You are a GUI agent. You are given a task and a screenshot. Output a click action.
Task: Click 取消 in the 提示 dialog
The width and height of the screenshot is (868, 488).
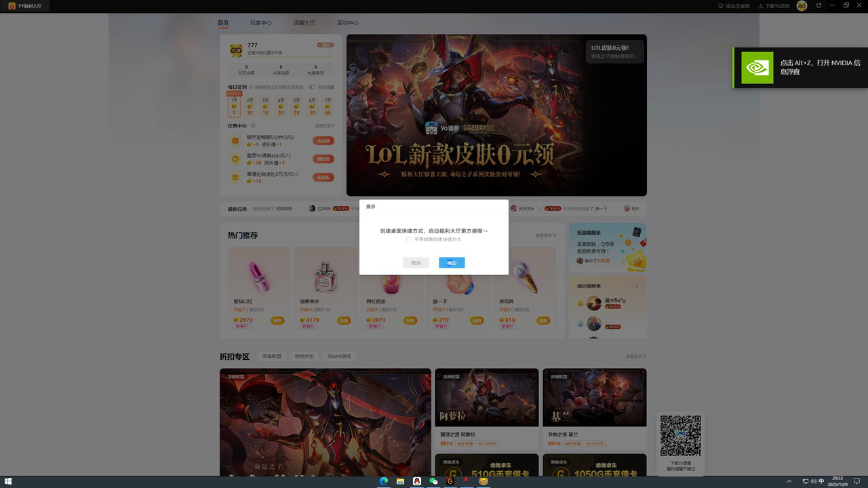point(416,263)
